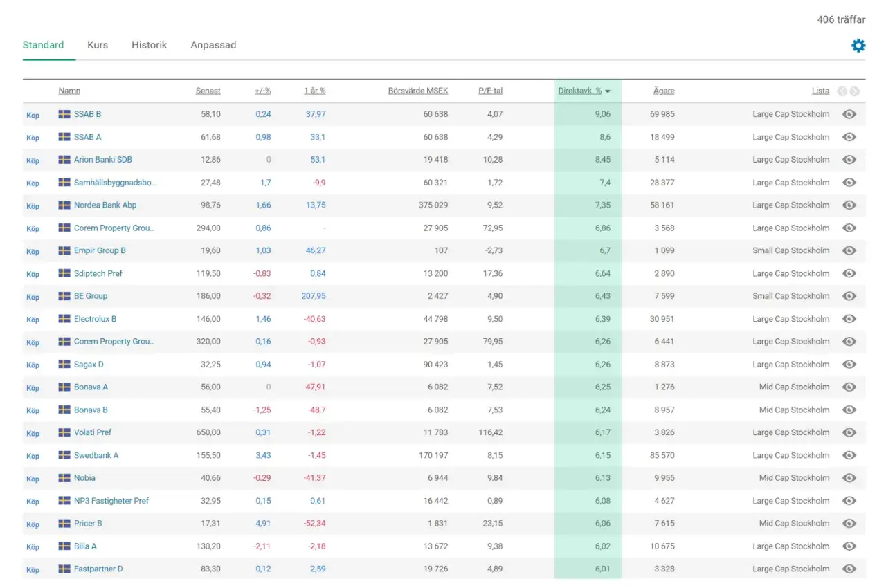Buy Nordea Bank Abp via its Köp button

coord(33,206)
